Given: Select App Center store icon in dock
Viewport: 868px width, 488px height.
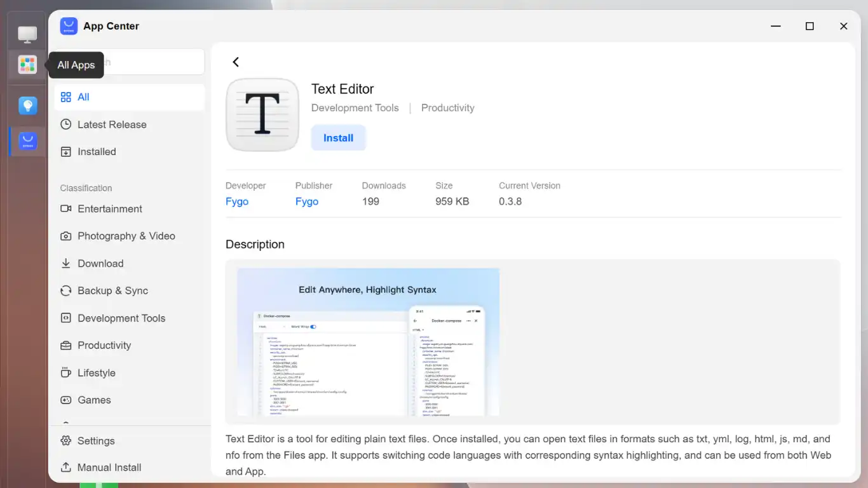Looking at the screenshot, I should 27,141.
